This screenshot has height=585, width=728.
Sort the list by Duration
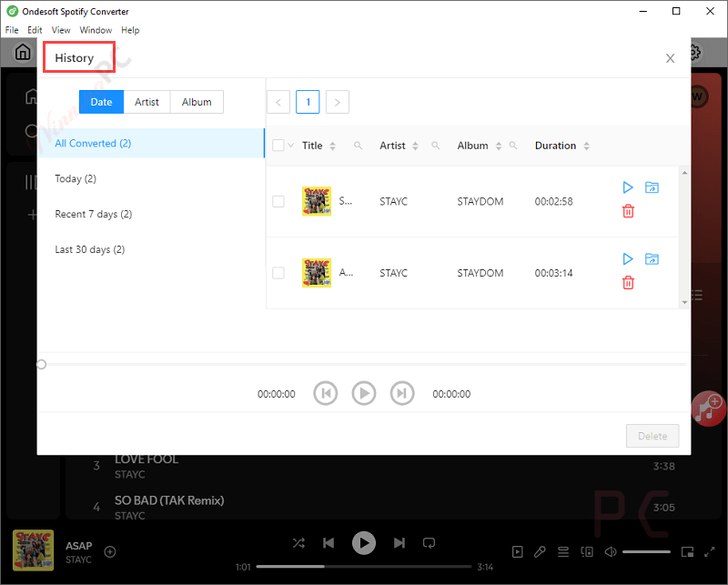click(x=586, y=146)
